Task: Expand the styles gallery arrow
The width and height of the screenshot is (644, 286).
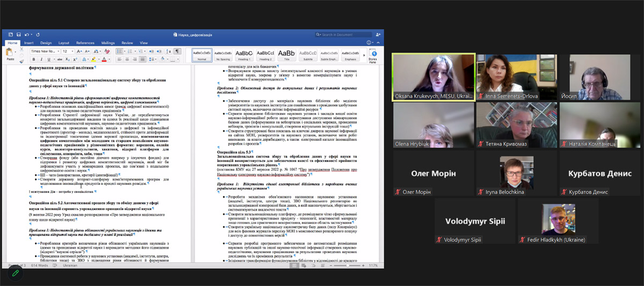Action: click(364, 55)
